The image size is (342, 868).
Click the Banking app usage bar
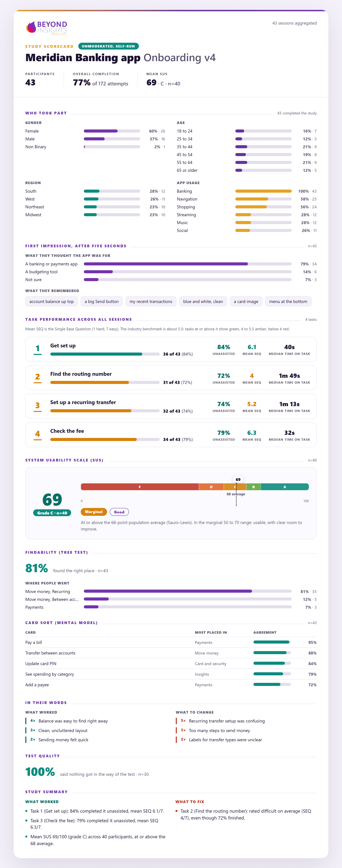[263, 191]
